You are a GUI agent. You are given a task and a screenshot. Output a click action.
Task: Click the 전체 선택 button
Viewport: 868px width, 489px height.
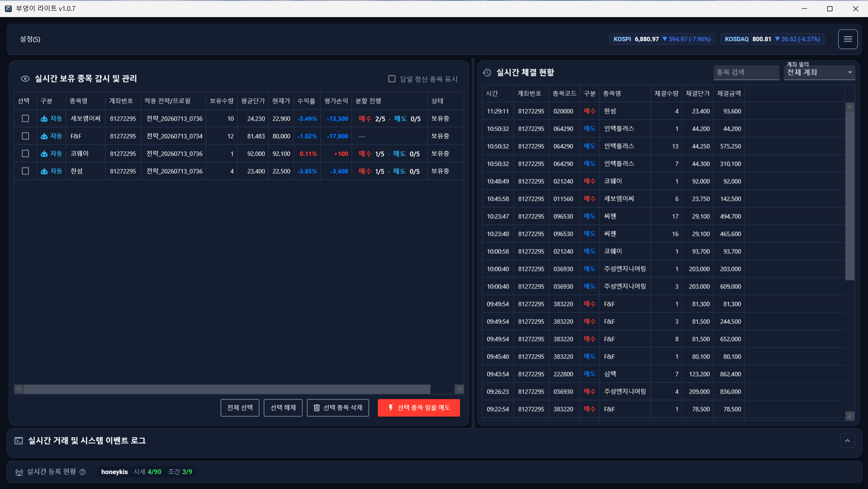point(240,407)
